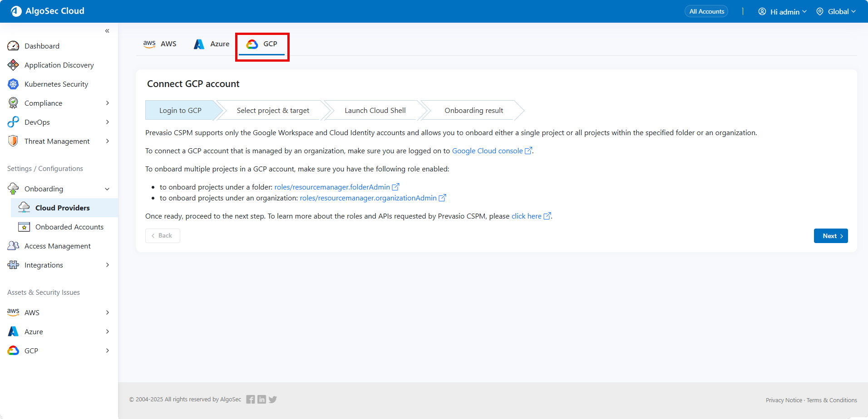This screenshot has width=868, height=419.
Task: Click the Threat Management shield icon
Action: click(13, 141)
